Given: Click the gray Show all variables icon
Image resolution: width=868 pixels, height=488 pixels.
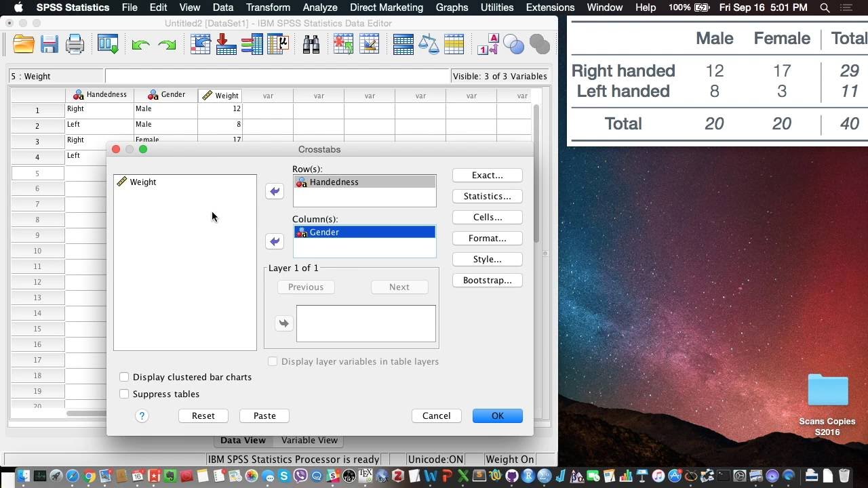Looking at the screenshot, I should (x=540, y=45).
